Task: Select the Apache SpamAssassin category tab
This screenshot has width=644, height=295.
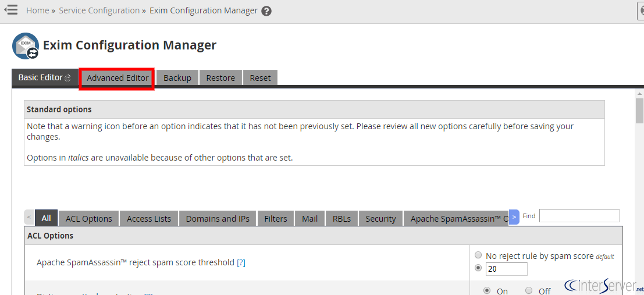Action: [x=456, y=219]
